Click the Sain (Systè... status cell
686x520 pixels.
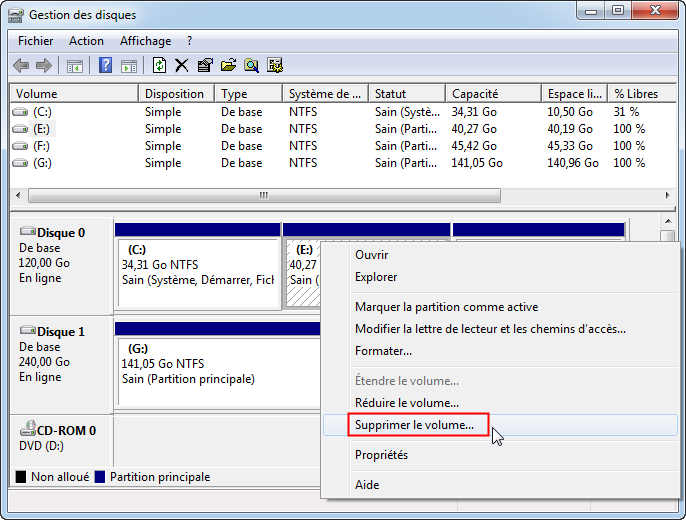[x=407, y=112]
